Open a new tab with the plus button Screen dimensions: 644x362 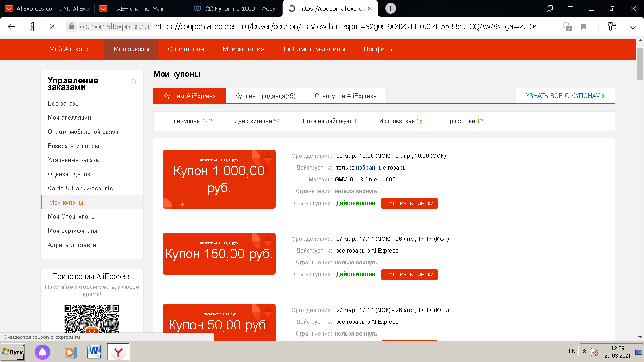(390, 8)
